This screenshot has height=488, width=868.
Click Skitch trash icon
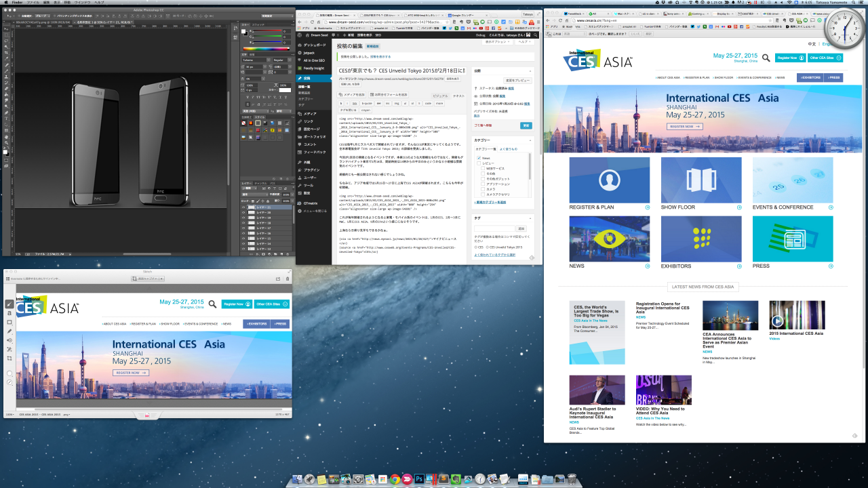[x=288, y=279]
